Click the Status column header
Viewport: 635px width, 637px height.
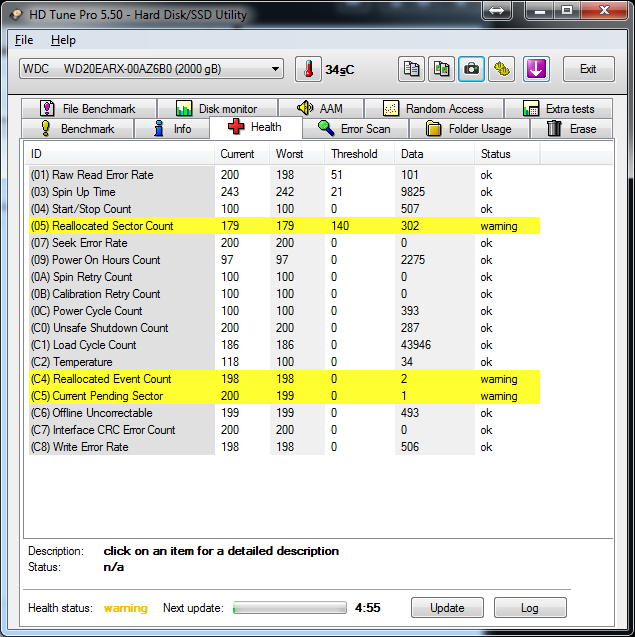pyautogui.click(x=507, y=154)
